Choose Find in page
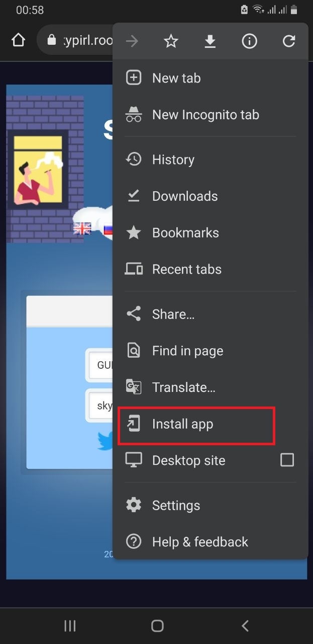This screenshot has width=313, height=644. 187,351
